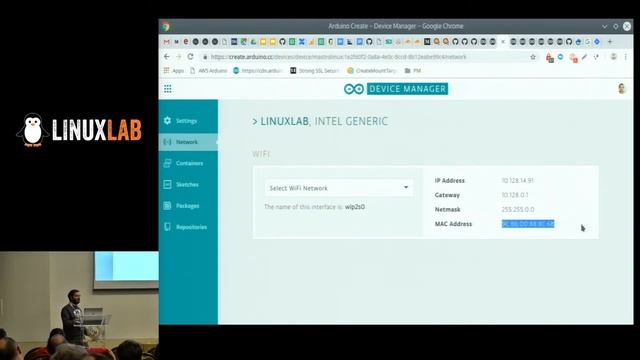Open the Chrome three-dot menu

coord(625,57)
